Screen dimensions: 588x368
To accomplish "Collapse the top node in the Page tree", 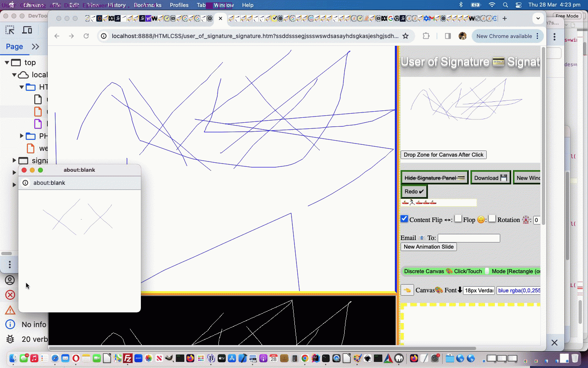I will tap(7, 62).
